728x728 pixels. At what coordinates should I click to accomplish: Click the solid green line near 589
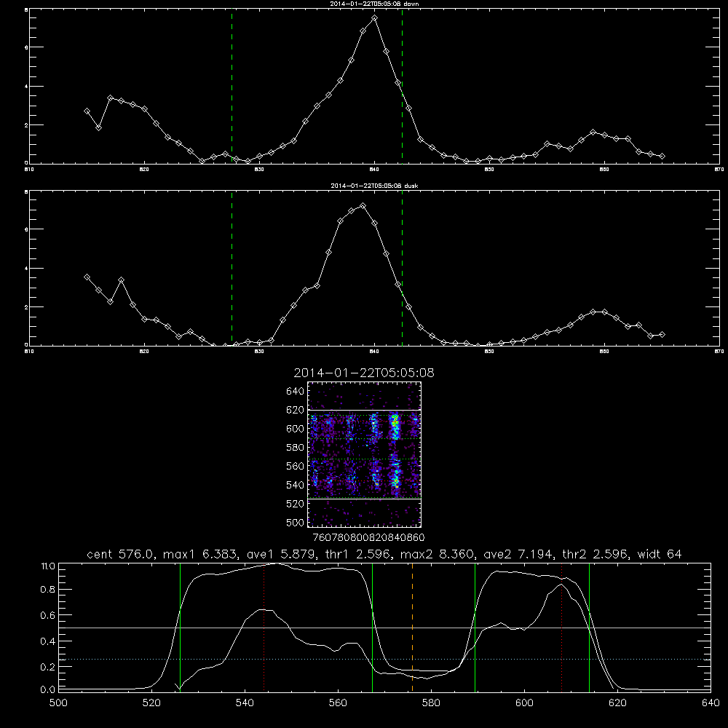(475, 628)
